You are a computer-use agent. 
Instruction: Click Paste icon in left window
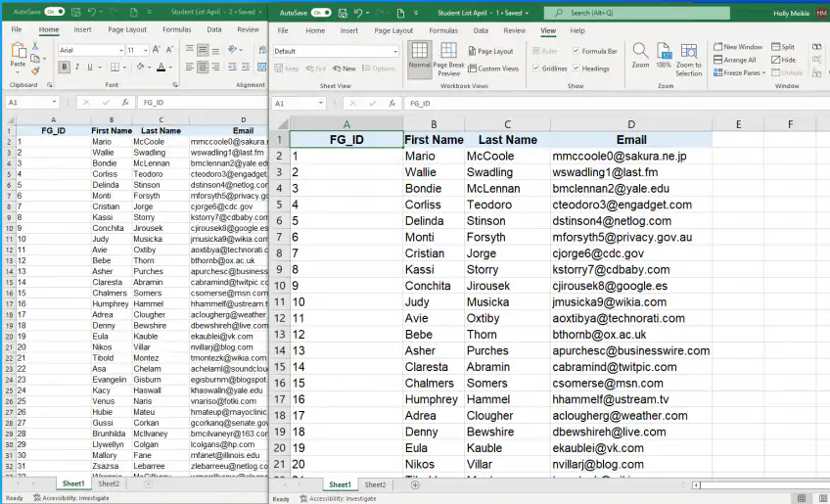(18, 50)
